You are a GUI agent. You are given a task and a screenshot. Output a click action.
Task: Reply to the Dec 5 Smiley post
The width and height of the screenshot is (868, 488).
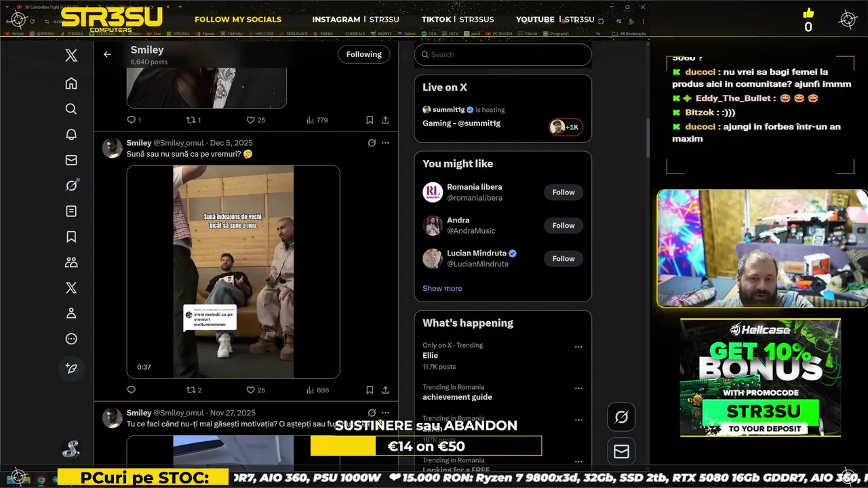coord(132,390)
